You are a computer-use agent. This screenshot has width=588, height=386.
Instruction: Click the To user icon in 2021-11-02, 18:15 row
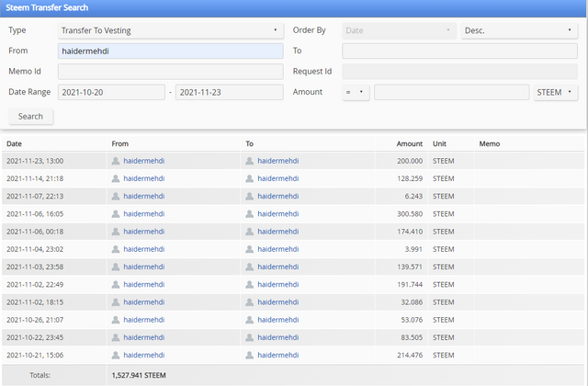pos(249,302)
